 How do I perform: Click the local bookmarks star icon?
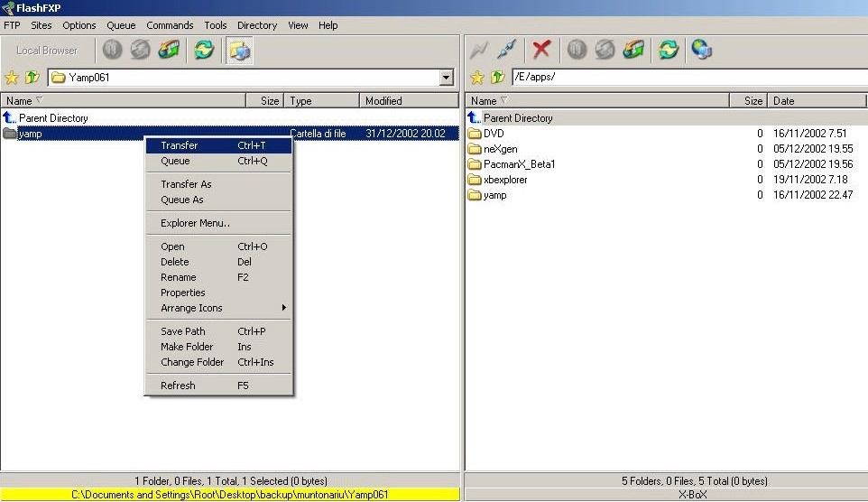pyautogui.click(x=12, y=78)
